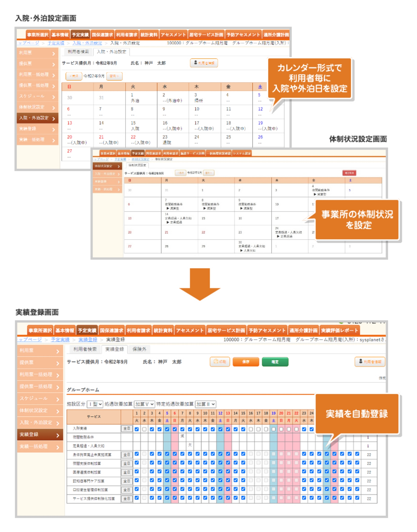
Task: Select 入院・外泊設定 in top 入院・外泊設定 screen sidebar
Action: click(38, 118)
